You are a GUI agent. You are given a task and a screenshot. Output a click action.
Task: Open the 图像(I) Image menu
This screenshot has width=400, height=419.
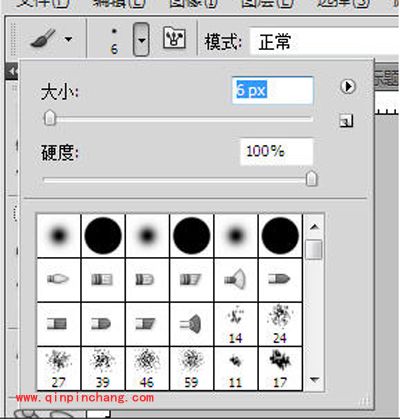(193, 3)
